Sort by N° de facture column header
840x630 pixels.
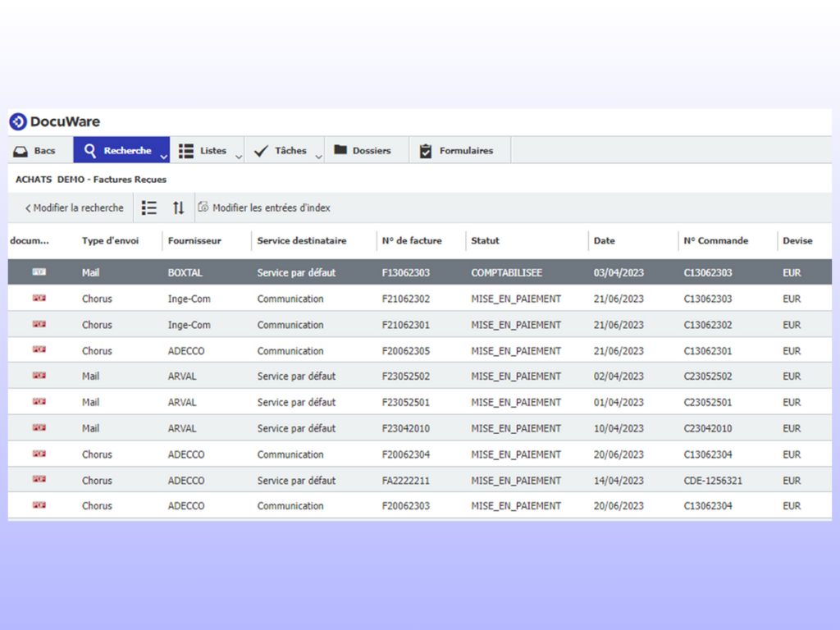pos(412,240)
